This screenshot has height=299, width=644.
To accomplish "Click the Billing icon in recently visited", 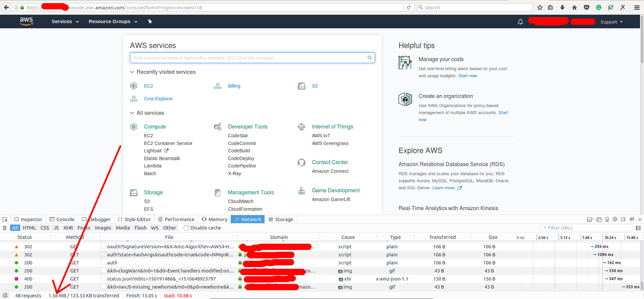I will coord(217,86).
